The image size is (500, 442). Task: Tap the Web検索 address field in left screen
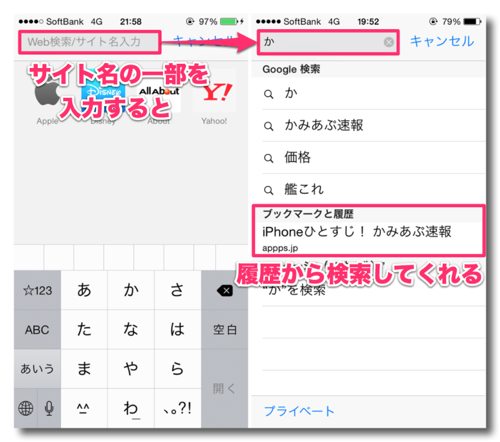tap(89, 42)
